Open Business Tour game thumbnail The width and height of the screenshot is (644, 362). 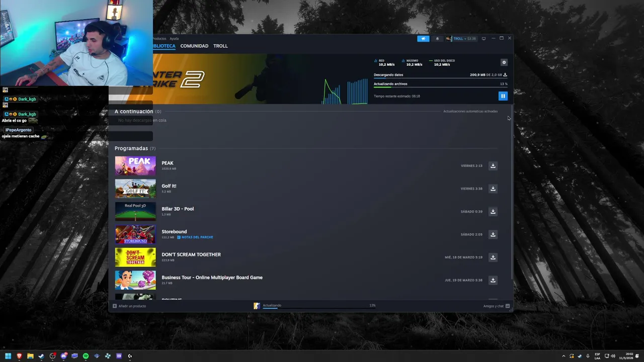pos(135,280)
